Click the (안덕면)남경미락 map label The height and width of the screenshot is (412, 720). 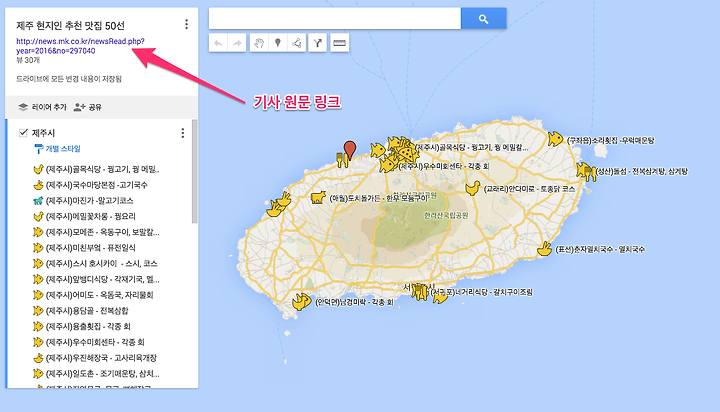[x=354, y=302]
